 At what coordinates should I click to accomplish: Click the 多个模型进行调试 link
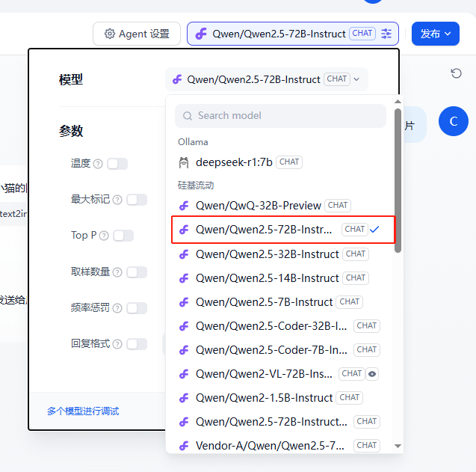click(x=83, y=411)
